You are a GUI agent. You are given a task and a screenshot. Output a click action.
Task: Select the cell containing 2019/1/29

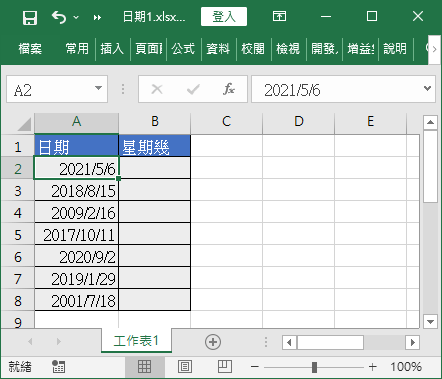(76, 278)
